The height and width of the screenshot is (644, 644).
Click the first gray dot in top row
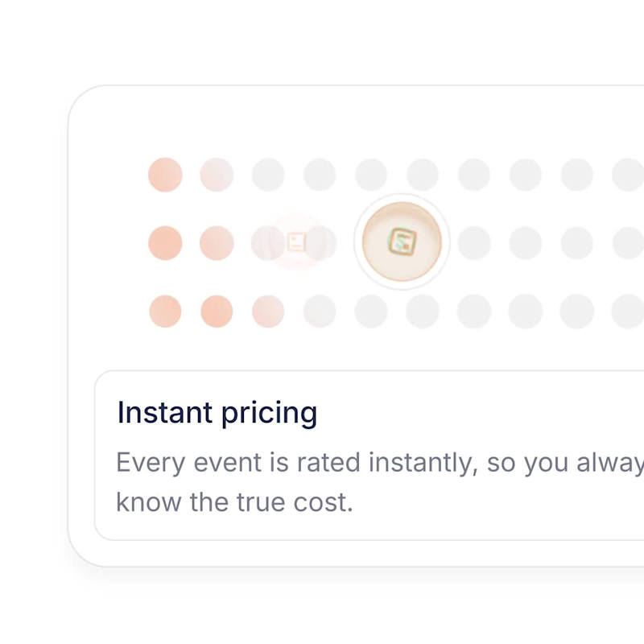[x=268, y=175]
